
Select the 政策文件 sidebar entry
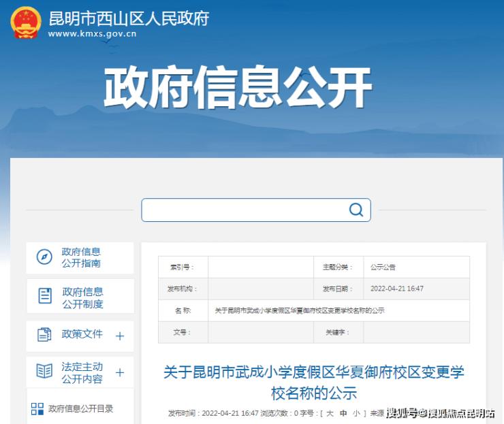point(82,334)
